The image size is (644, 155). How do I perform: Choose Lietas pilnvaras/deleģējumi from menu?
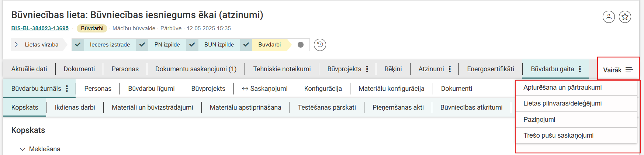(562, 103)
